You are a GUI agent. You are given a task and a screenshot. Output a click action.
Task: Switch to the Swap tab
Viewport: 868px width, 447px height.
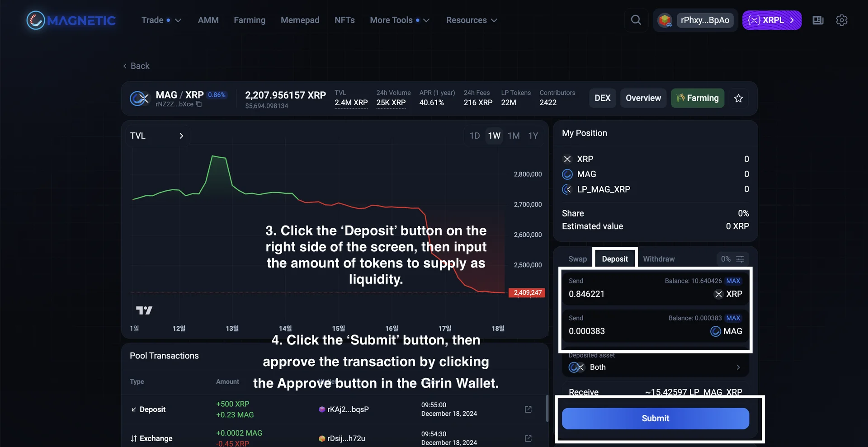pos(577,259)
